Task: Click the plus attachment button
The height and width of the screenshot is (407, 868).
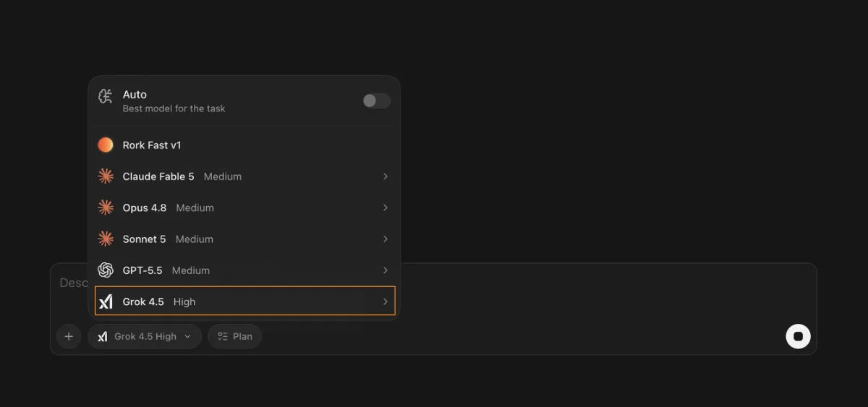Action: pyautogui.click(x=69, y=336)
